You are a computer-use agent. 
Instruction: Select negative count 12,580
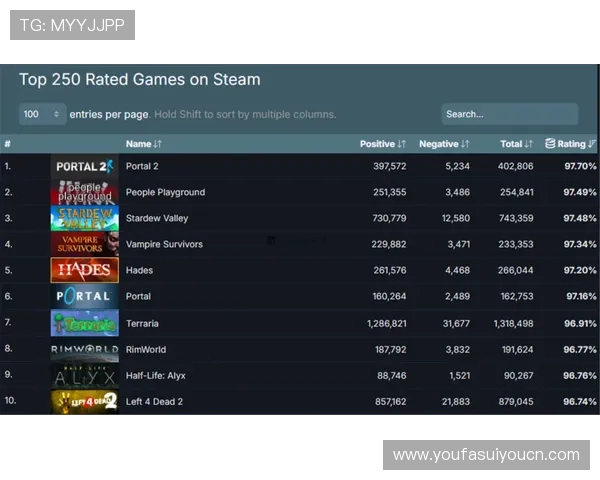[x=456, y=218]
